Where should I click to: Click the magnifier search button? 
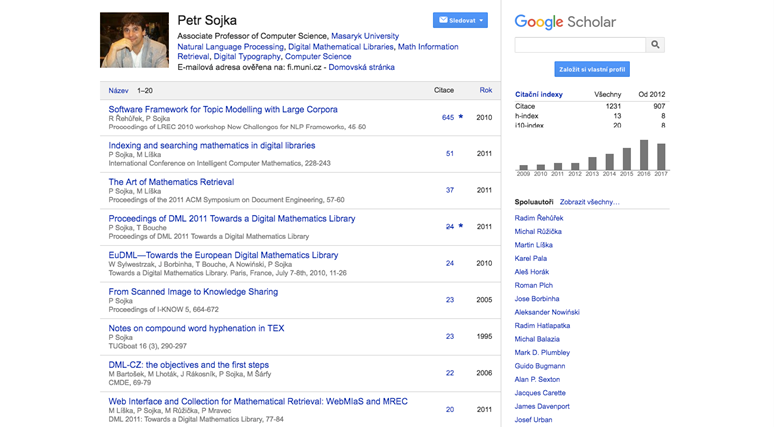coord(655,45)
